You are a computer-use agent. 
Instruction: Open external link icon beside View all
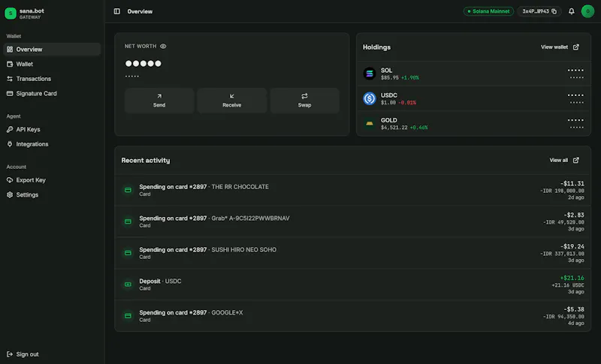[x=575, y=161]
